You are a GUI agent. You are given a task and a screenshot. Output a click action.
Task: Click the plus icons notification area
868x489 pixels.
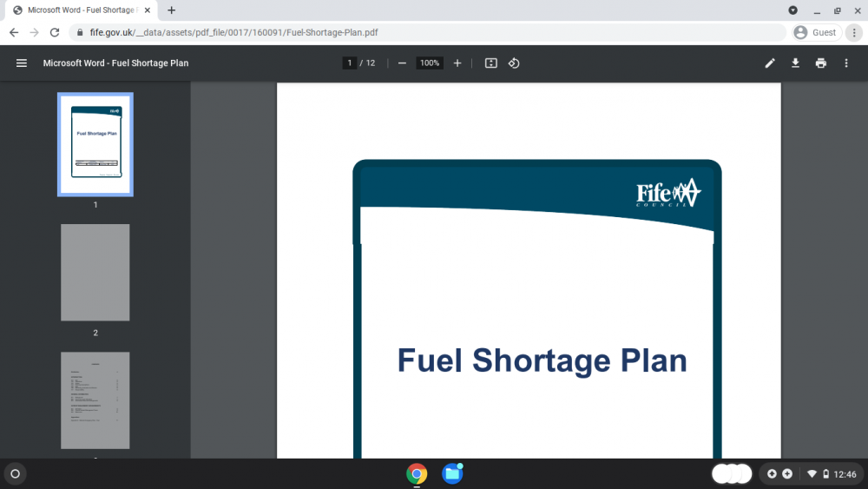coord(779,474)
